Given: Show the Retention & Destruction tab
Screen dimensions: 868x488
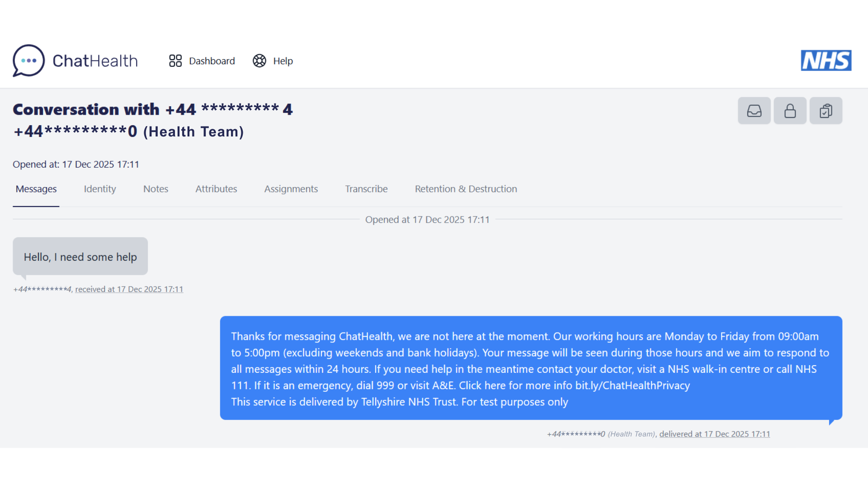Looking at the screenshot, I should pyautogui.click(x=466, y=189).
